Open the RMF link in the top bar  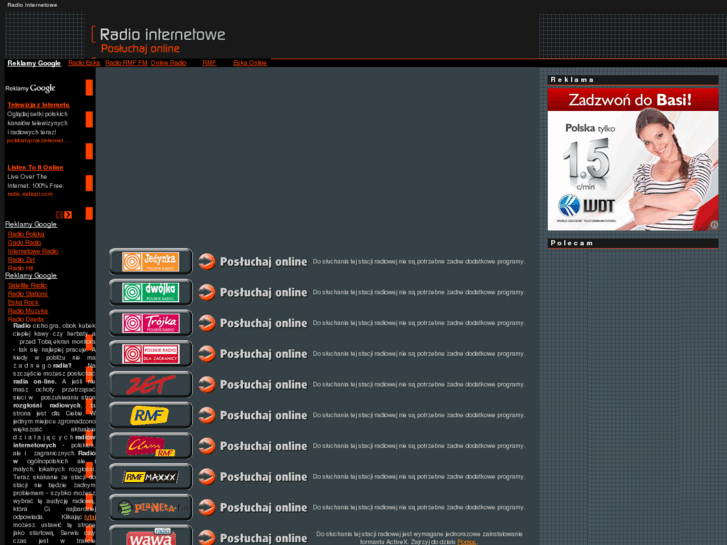[209, 63]
